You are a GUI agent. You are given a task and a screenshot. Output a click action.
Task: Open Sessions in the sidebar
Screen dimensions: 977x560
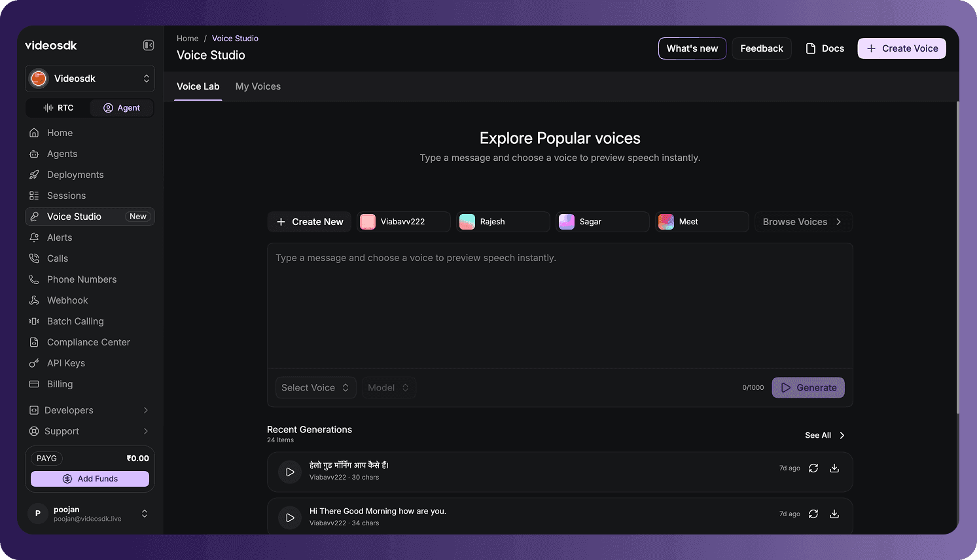coord(90,196)
